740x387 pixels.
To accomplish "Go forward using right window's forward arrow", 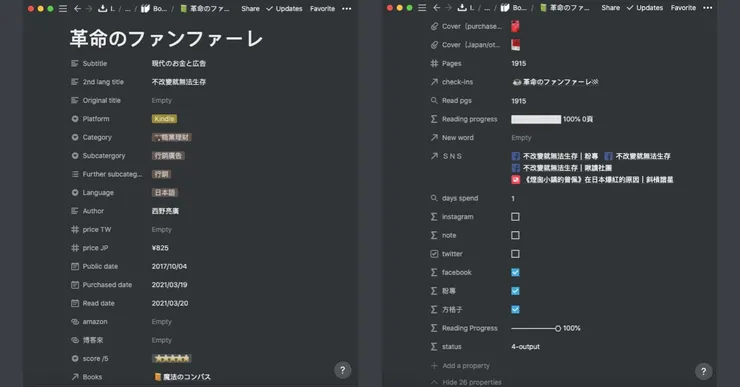I will [448, 8].
